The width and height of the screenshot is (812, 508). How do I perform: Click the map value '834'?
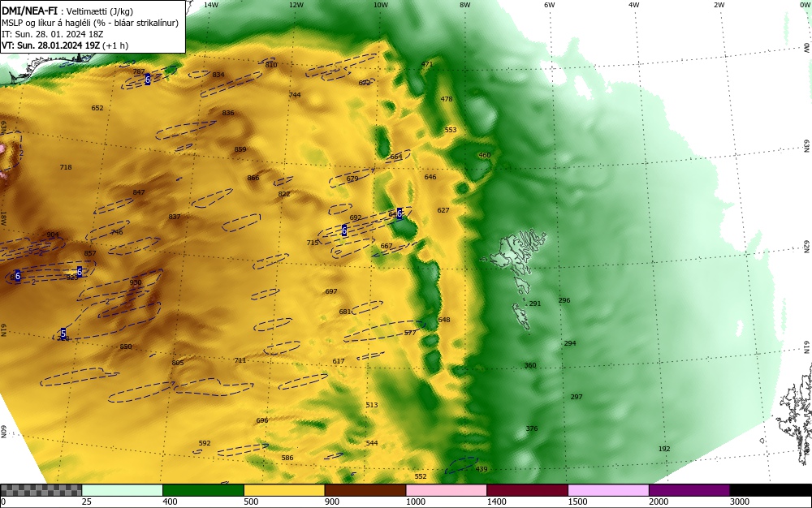(218, 75)
